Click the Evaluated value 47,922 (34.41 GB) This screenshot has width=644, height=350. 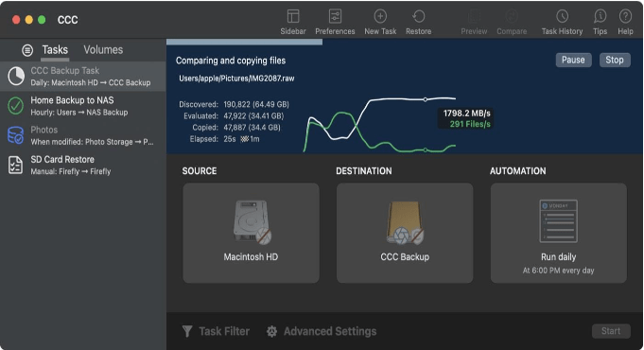coord(253,115)
